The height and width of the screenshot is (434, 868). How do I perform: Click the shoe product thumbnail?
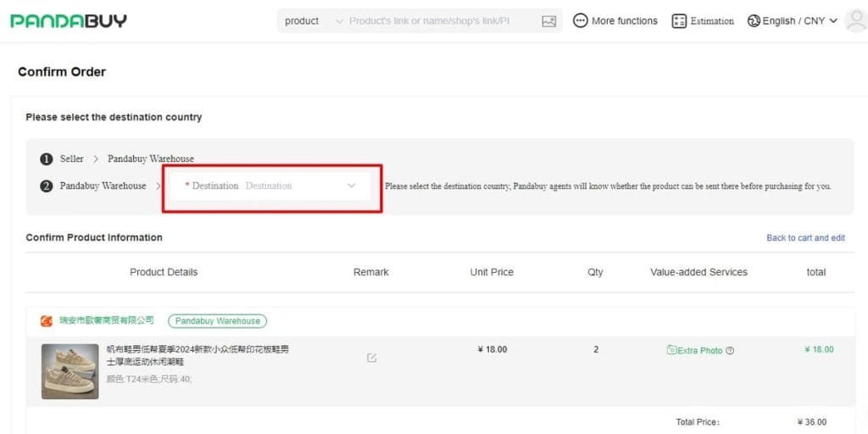pyautogui.click(x=70, y=370)
